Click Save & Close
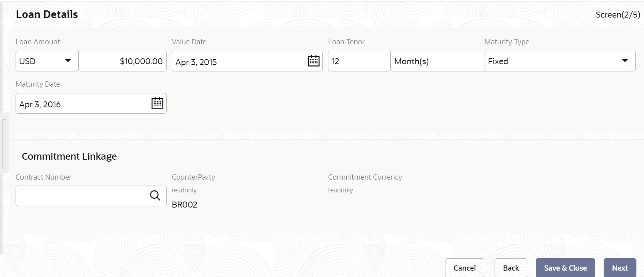This screenshot has width=644, height=277. coord(565,268)
